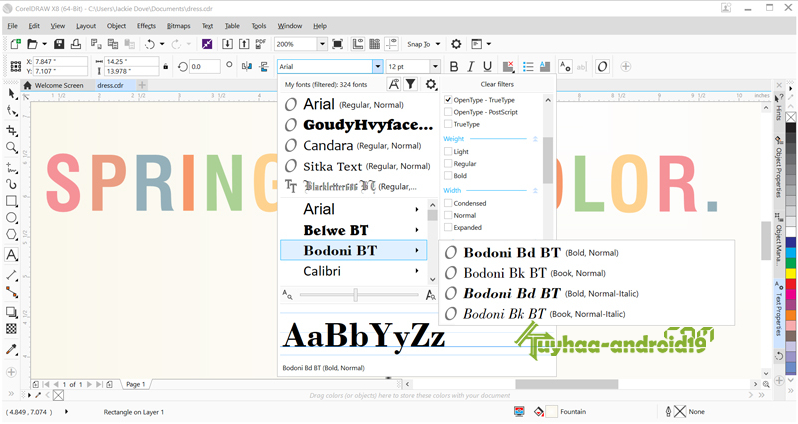Click the Publish to PDF icon
Image resolution: width=798 pixels, height=424 pixels.
261,44
